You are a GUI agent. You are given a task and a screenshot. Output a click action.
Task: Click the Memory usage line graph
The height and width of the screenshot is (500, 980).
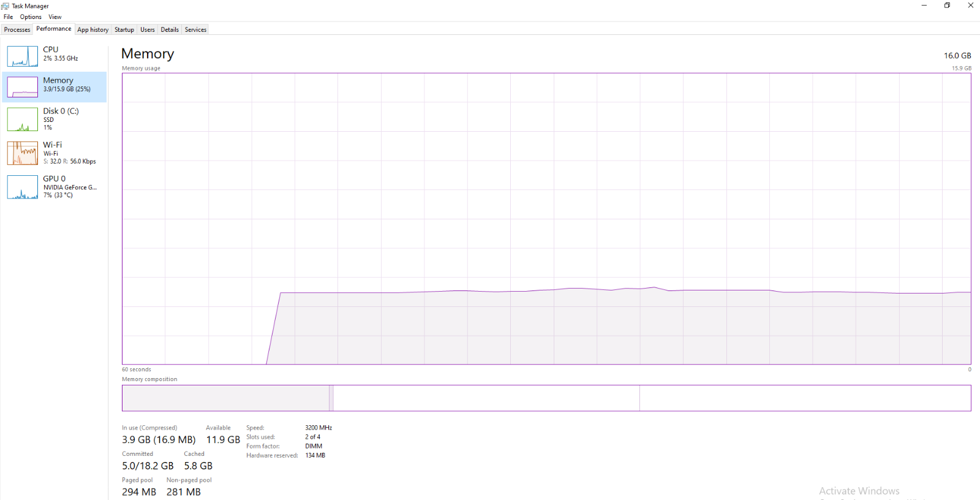(x=546, y=219)
